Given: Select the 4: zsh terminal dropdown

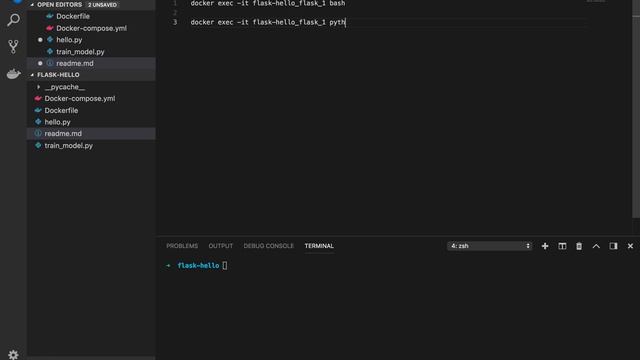Looking at the screenshot, I should point(489,246).
